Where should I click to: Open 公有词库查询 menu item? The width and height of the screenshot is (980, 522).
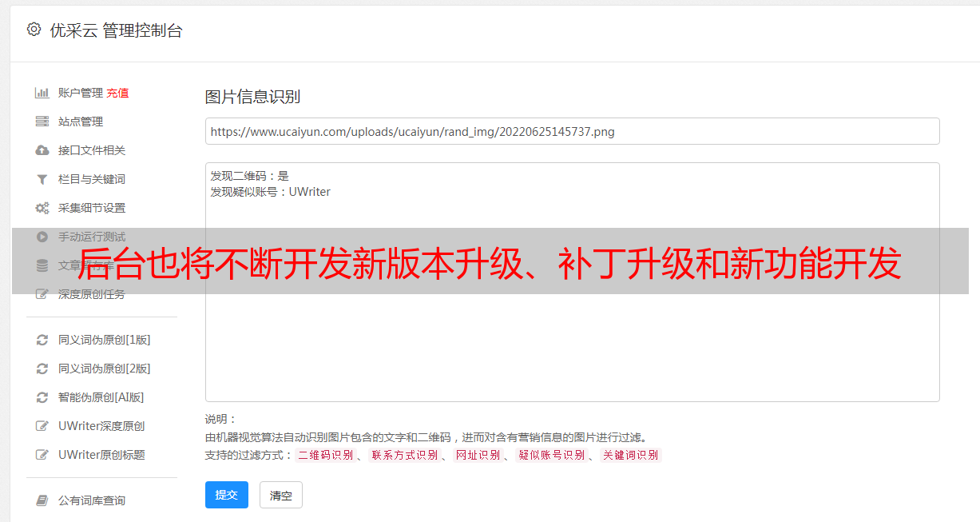[x=92, y=500]
